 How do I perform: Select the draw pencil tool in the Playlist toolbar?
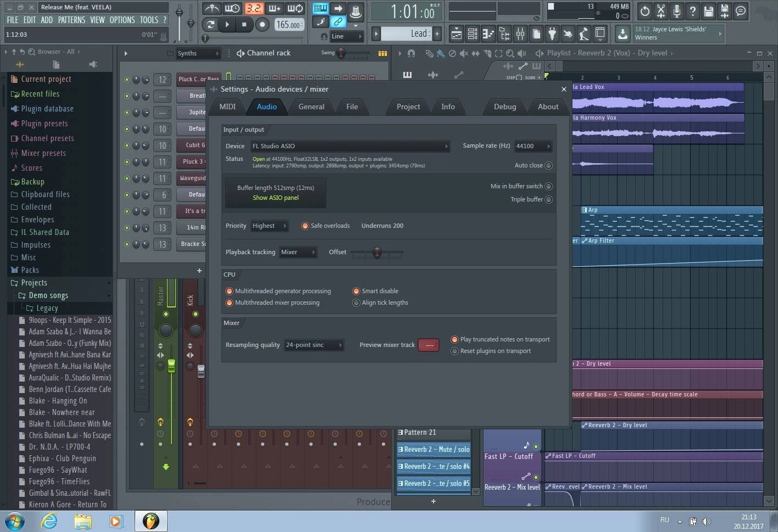[x=429, y=53]
